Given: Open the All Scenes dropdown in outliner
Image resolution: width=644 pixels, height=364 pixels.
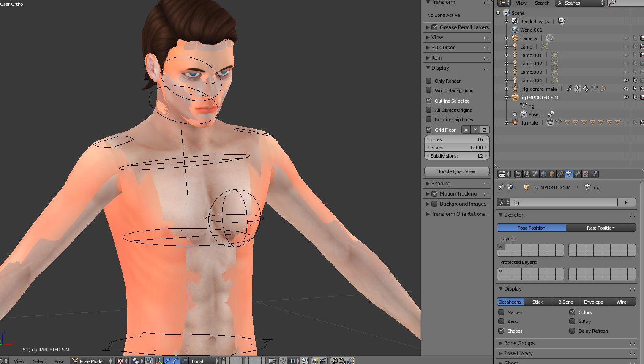Looking at the screenshot, I should point(580,3).
